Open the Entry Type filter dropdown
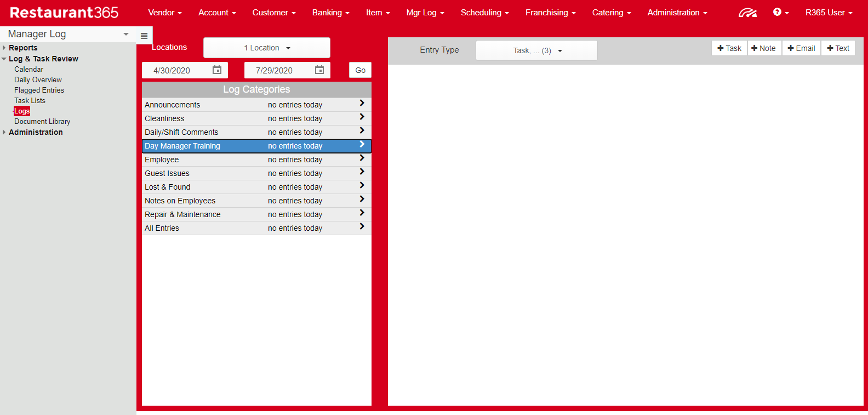 [537, 50]
